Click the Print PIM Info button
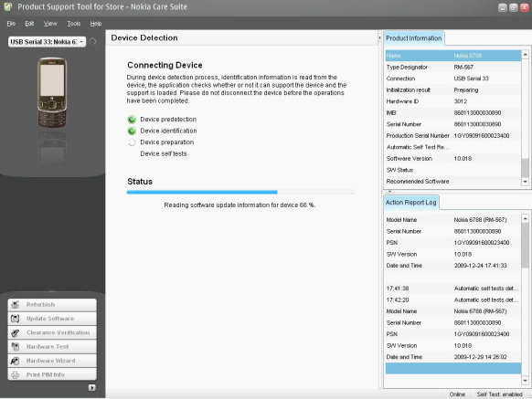 click(52, 374)
